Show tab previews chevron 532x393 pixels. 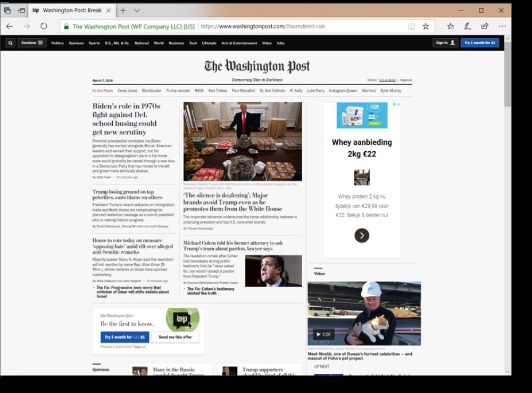137,11
